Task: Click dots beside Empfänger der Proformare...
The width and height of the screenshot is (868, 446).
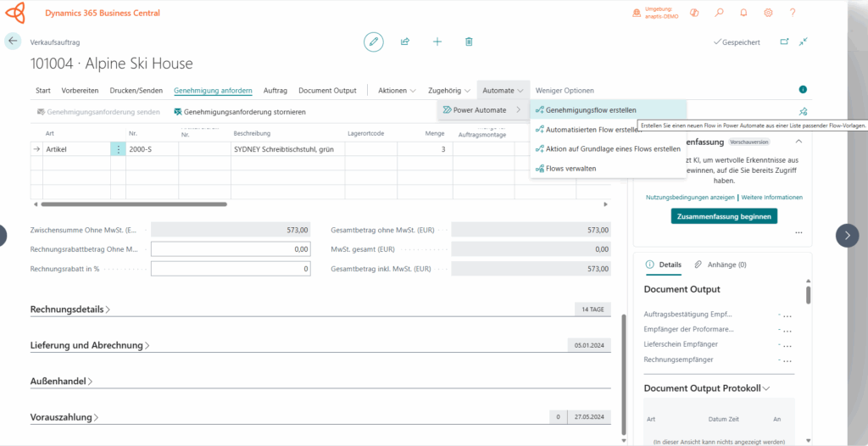Action: pos(786,330)
